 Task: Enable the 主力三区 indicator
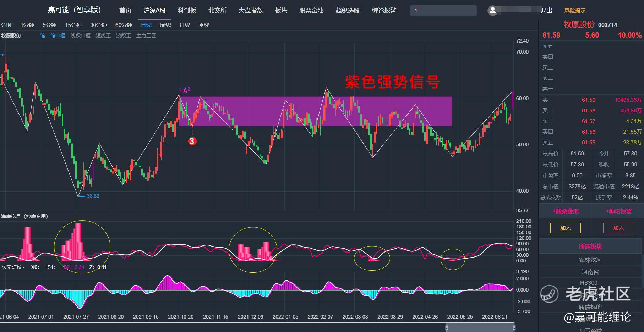point(146,35)
